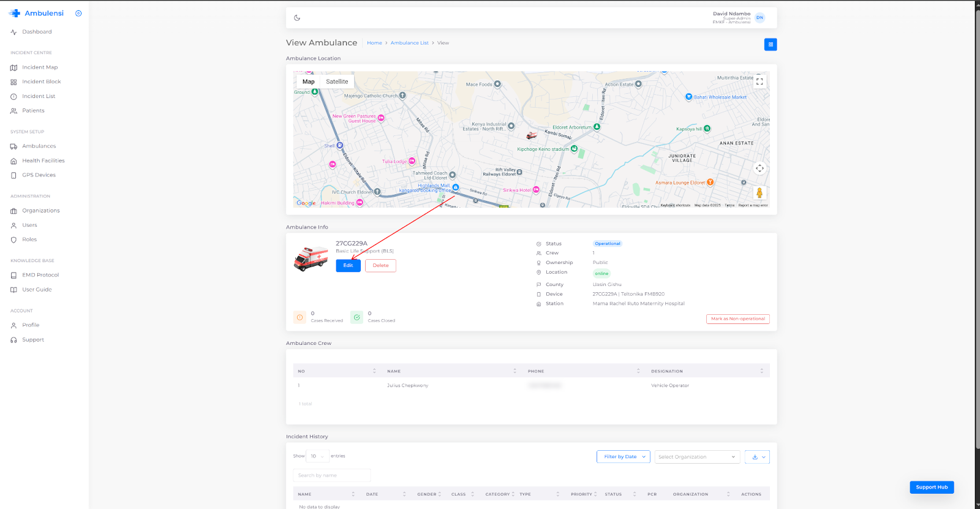Open Support Hub floating button
980x509 pixels.
click(x=931, y=488)
